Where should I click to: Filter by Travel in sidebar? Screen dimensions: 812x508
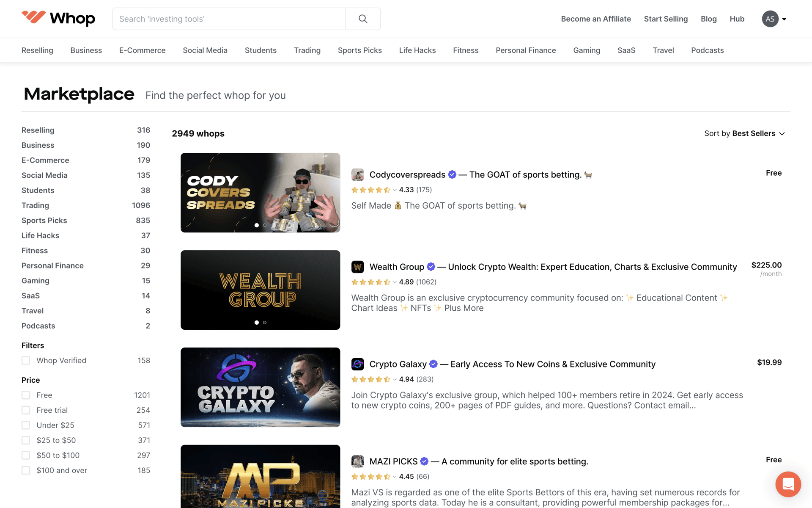(86, 311)
